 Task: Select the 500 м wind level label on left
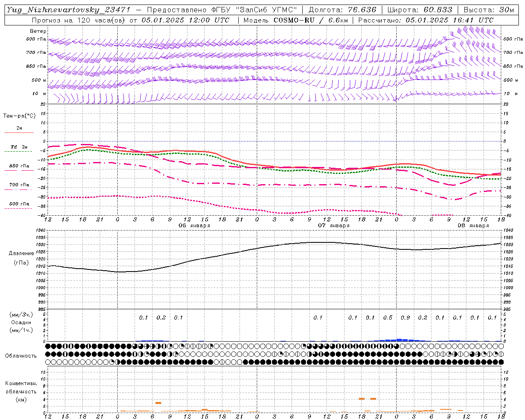39,80
